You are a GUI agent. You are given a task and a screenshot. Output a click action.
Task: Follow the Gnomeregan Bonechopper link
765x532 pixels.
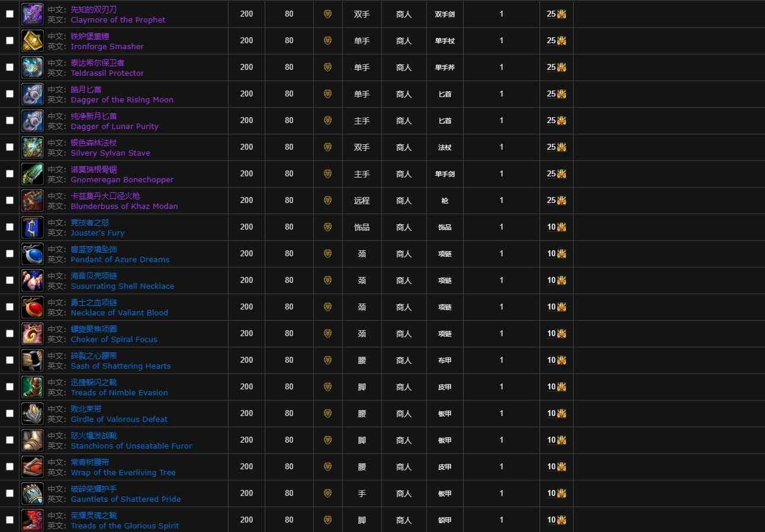pyautogui.click(x=122, y=179)
